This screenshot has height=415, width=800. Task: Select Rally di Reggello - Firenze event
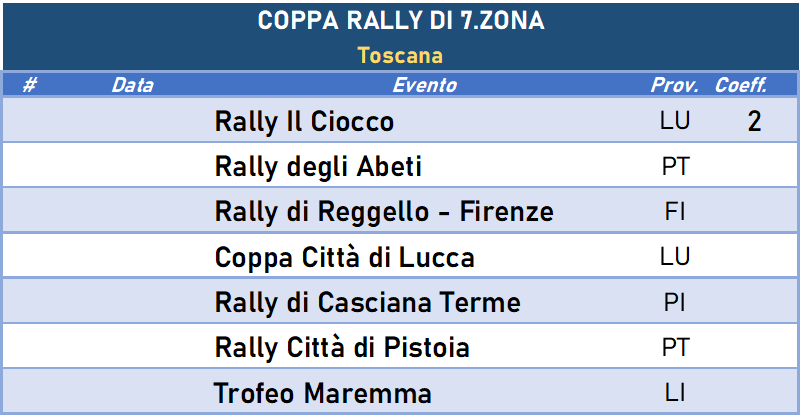[x=384, y=212]
